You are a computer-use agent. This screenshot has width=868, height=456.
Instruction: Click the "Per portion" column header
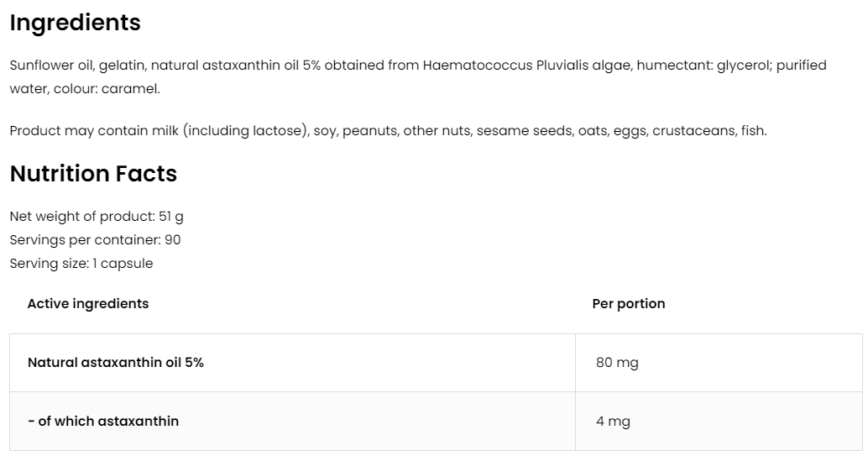pos(628,304)
